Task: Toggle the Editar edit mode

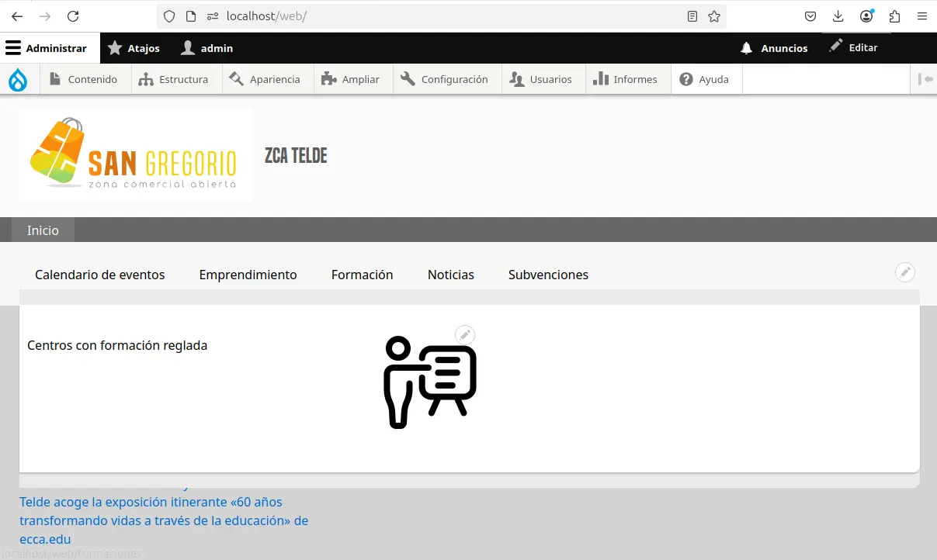Action: point(855,47)
